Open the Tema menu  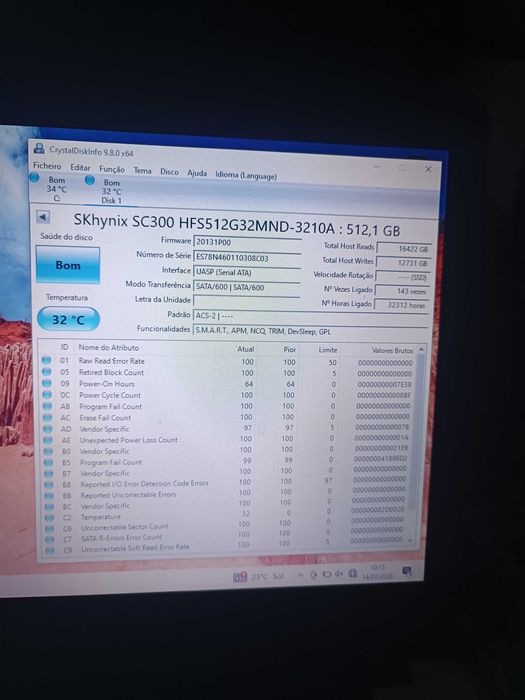tap(142, 171)
